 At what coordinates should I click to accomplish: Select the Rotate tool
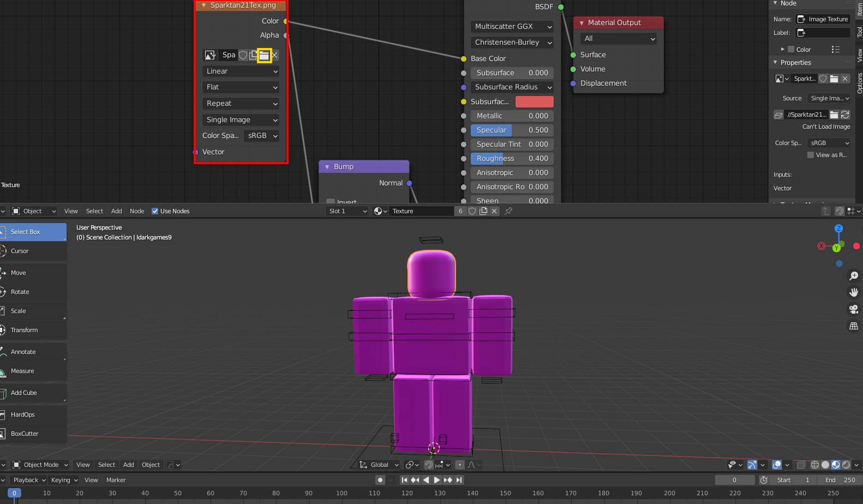coord(33,292)
